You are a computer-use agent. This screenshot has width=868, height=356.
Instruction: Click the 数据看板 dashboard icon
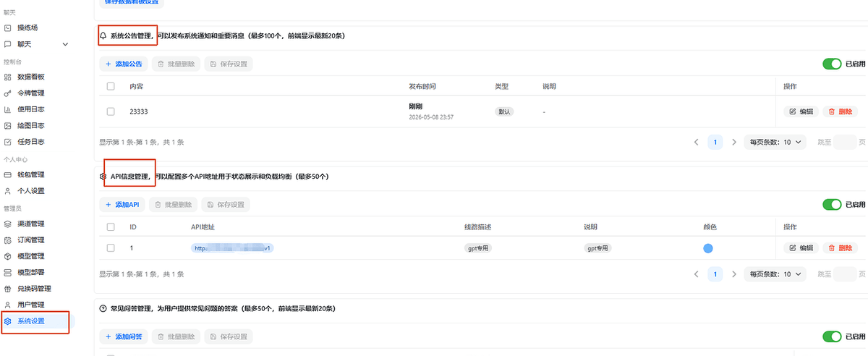point(8,77)
